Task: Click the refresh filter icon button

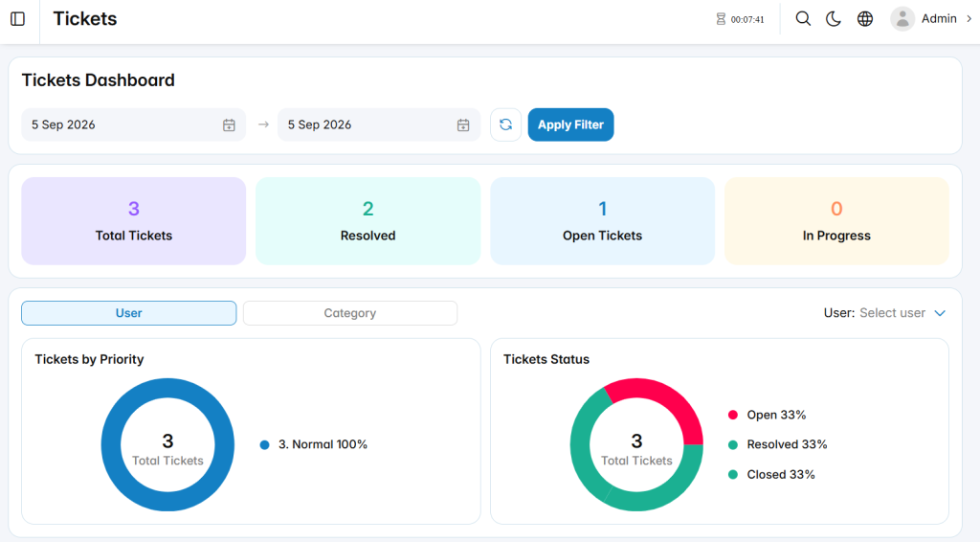Action: point(505,124)
